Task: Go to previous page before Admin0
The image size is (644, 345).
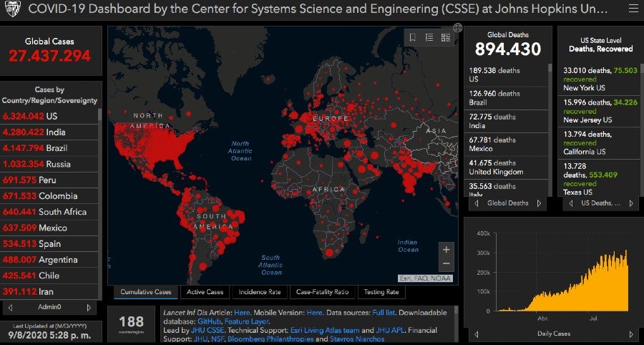Action: [10, 308]
